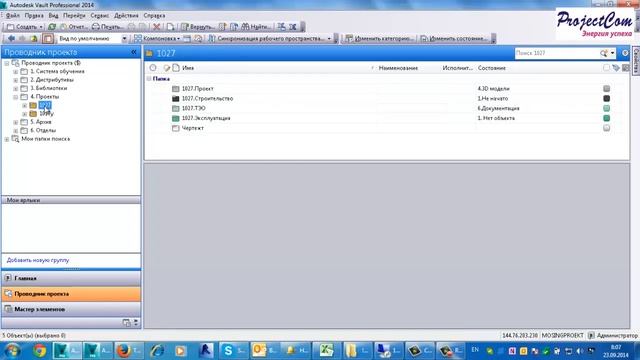Open Сервис menu
Viewport: 640px width, 360px height.
click(100, 16)
